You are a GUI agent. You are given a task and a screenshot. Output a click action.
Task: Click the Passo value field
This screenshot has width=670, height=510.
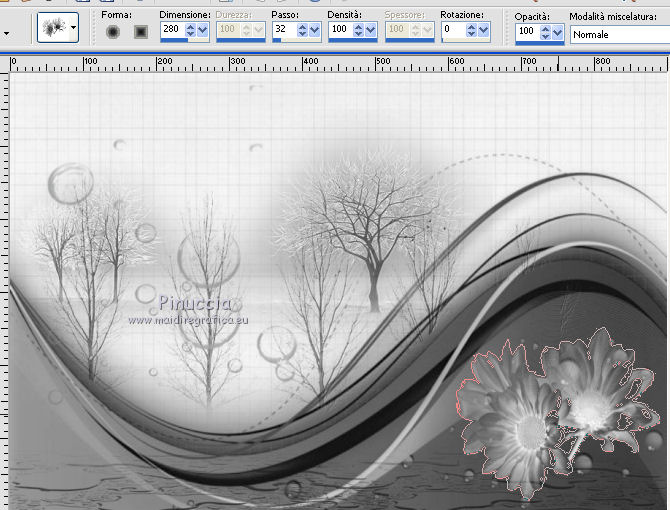point(285,29)
